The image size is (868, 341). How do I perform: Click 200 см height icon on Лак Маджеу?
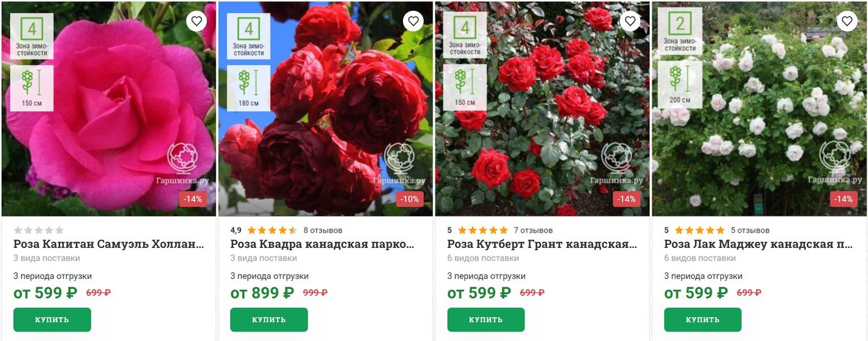point(680,84)
